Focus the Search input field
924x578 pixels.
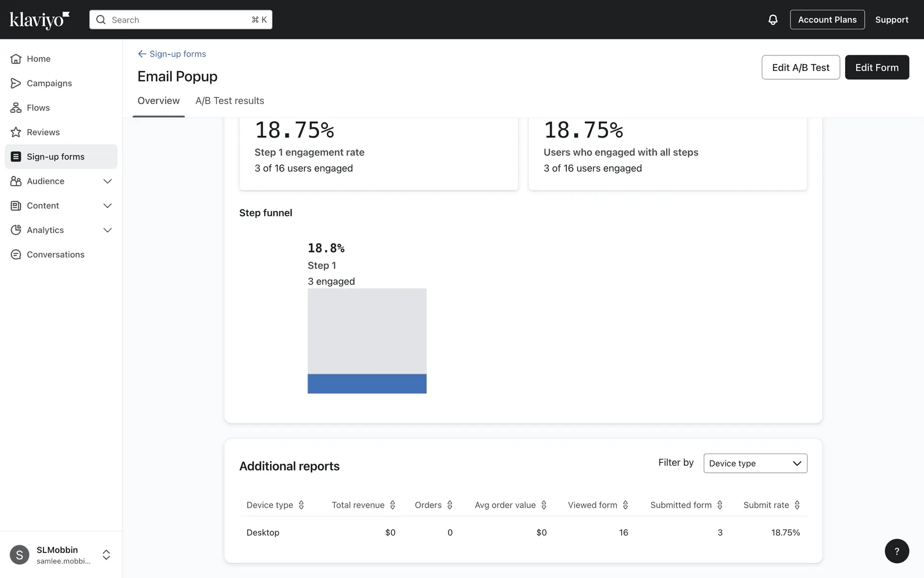click(180, 20)
